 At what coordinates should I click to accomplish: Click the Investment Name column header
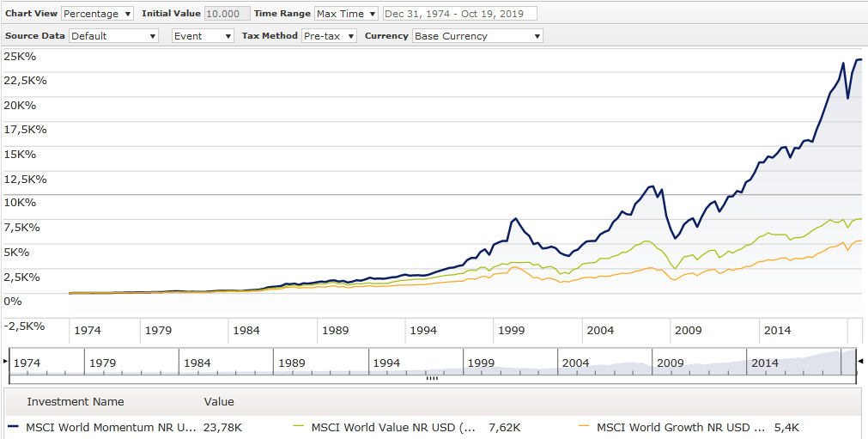pos(76,402)
